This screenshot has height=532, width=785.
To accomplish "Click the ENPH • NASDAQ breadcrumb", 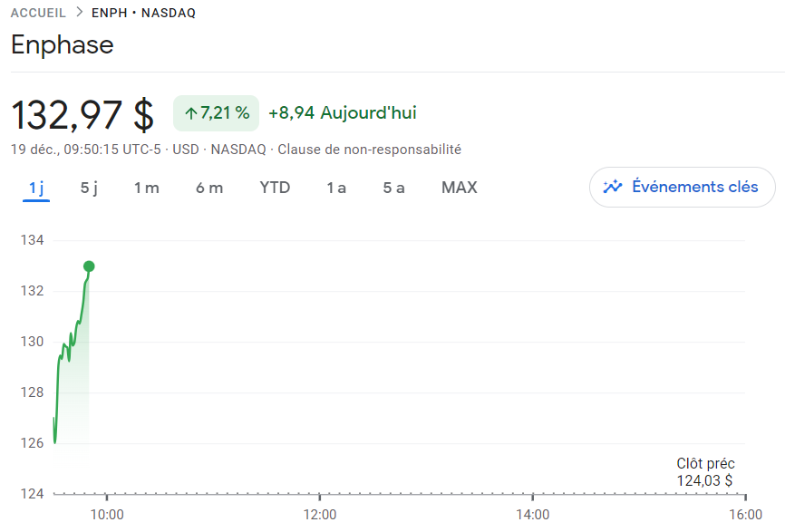I will (x=144, y=13).
